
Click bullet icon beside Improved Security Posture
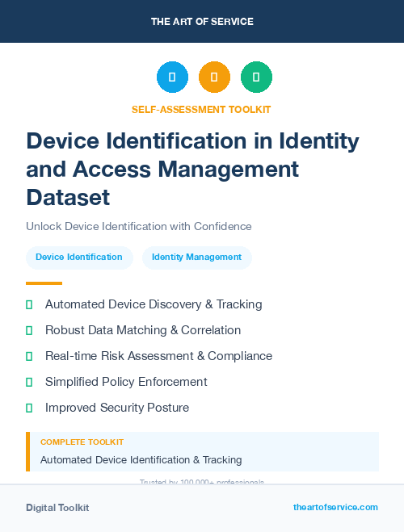(29, 408)
